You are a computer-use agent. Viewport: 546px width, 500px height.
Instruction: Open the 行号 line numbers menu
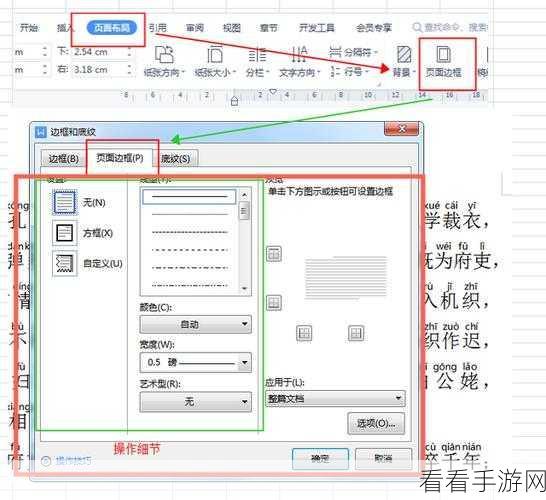click(x=350, y=72)
